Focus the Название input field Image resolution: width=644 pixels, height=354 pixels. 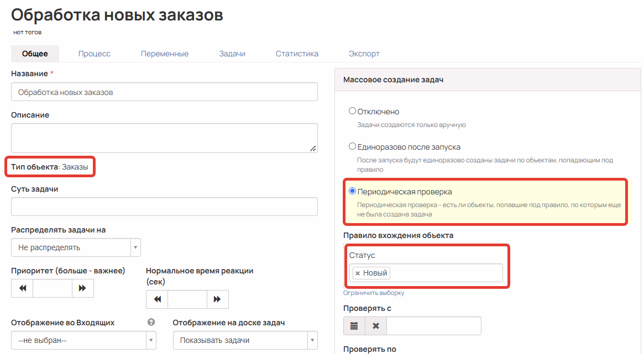tap(164, 92)
